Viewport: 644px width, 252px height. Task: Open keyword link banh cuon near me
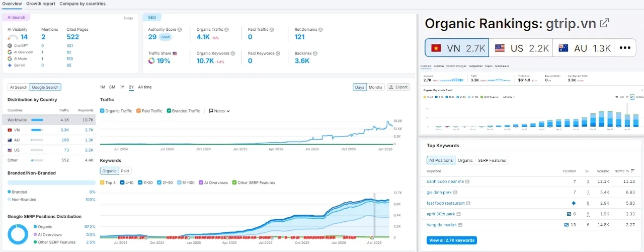pyautogui.click(x=445, y=181)
